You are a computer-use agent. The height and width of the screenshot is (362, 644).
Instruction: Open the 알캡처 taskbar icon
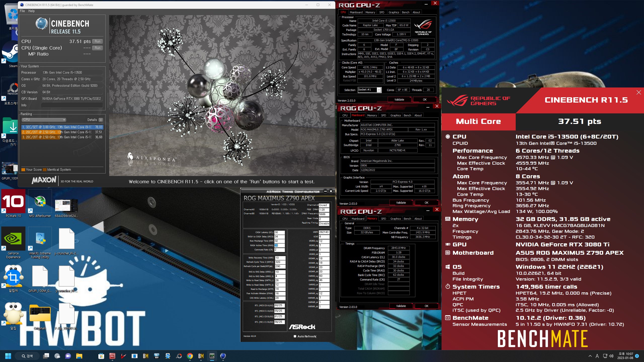pos(168,356)
